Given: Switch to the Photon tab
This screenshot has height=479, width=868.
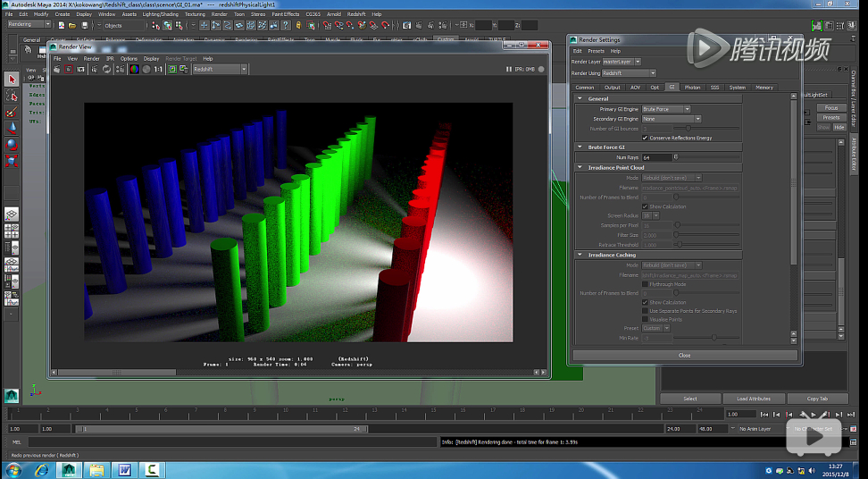Looking at the screenshot, I should pos(692,88).
